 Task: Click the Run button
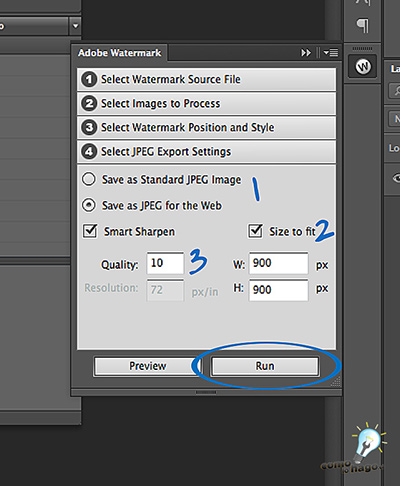[265, 366]
